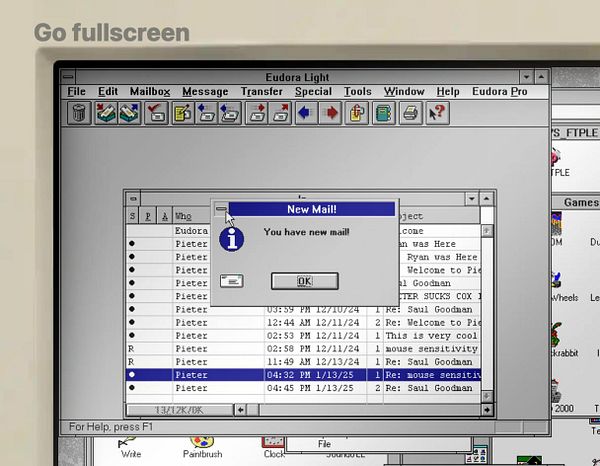Sort by the A attachment column header
This screenshot has height=466, width=600.
[165, 216]
